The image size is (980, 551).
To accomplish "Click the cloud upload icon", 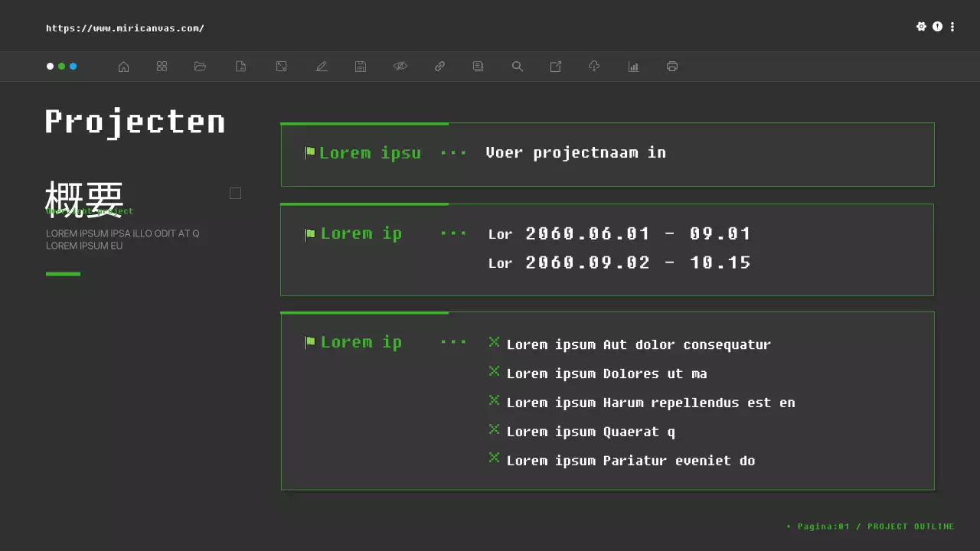I will pyautogui.click(x=594, y=67).
